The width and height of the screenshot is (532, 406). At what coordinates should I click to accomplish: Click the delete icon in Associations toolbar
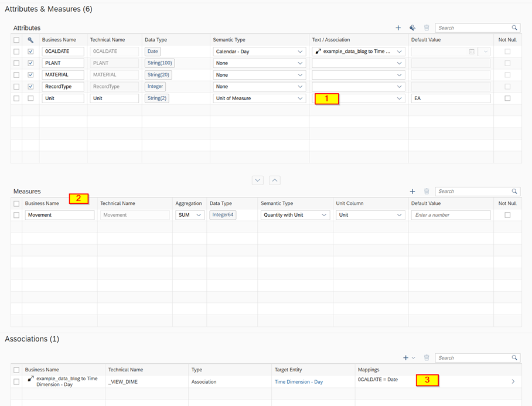(x=427, y=357)
